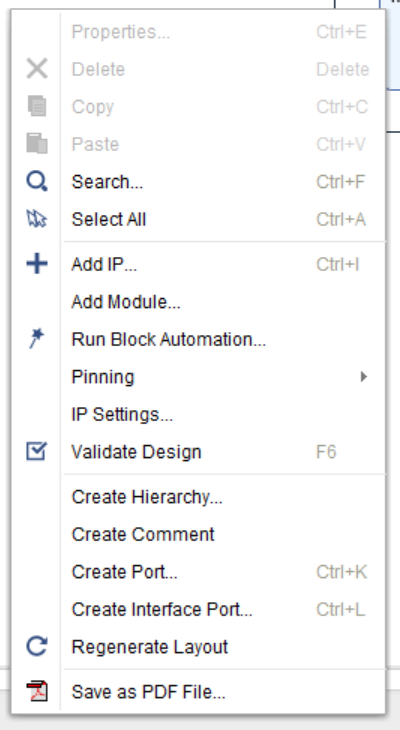Expand the Pinning submenu arrow
The width and height of the screenshot is (400, 730).
tap(364, 376)
